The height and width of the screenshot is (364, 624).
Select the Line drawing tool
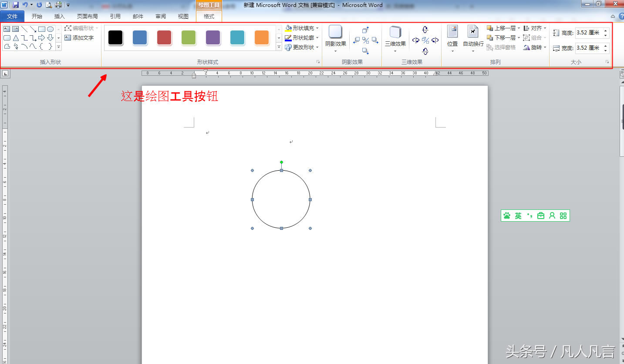(25, 29)
